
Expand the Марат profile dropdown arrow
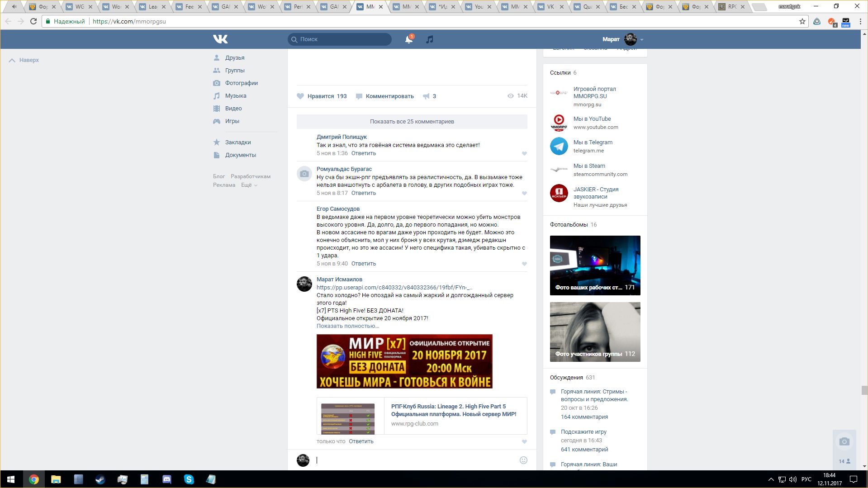pyautogui.click(x=641, y=40)
